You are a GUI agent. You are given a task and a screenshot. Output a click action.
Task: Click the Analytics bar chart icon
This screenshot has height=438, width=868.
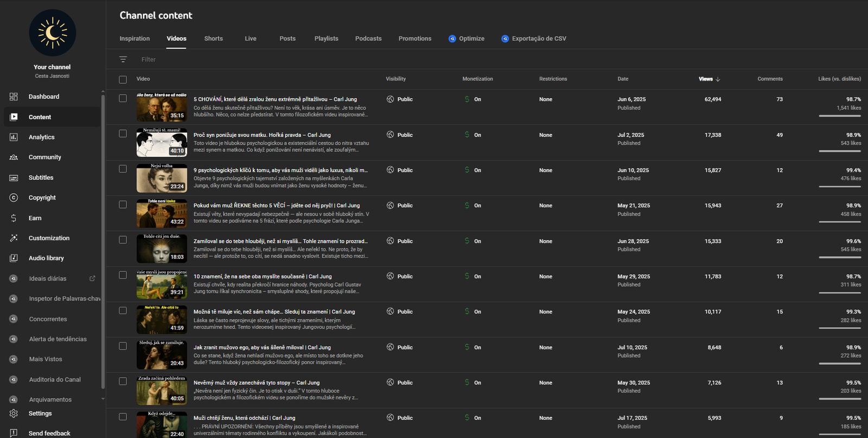pos(14,137)
